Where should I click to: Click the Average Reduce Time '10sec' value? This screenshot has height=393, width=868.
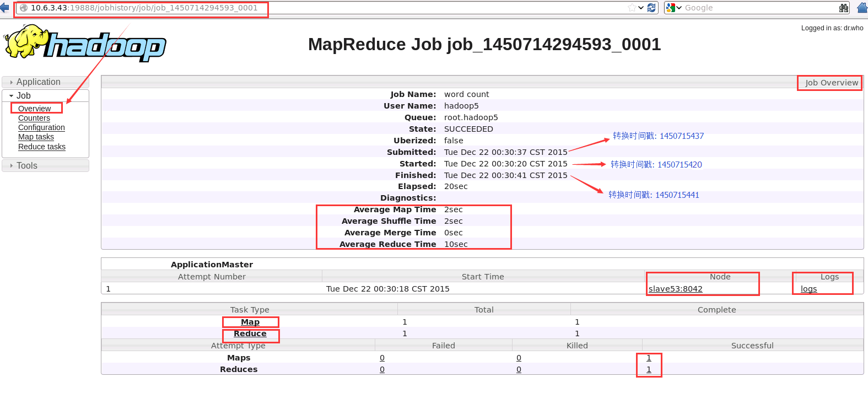[456, 244]
